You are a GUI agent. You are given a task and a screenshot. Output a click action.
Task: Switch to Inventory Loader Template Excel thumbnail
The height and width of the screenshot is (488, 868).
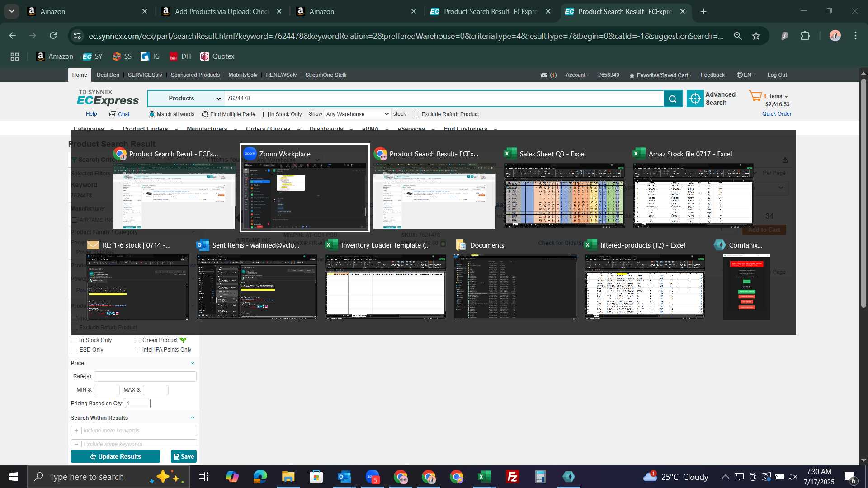click(x=386, y=280)
